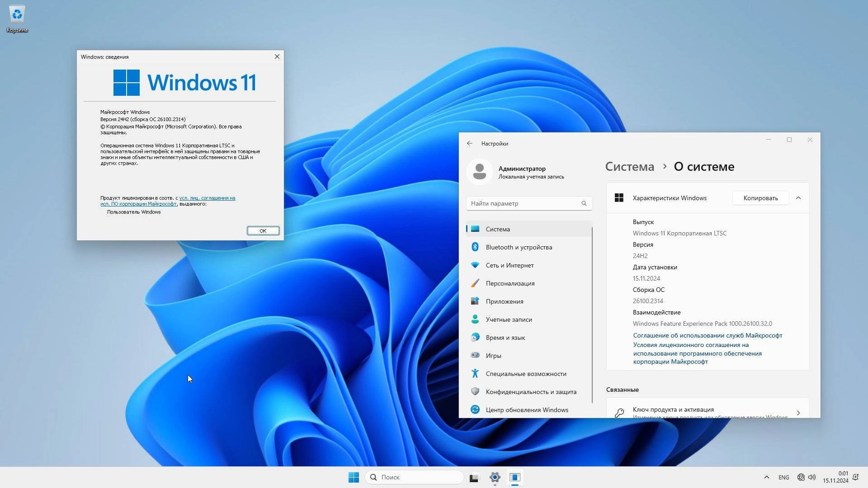This screenshot has height=488, width=868.
Task: Click the Time and language clock icon
Action: 475,337
